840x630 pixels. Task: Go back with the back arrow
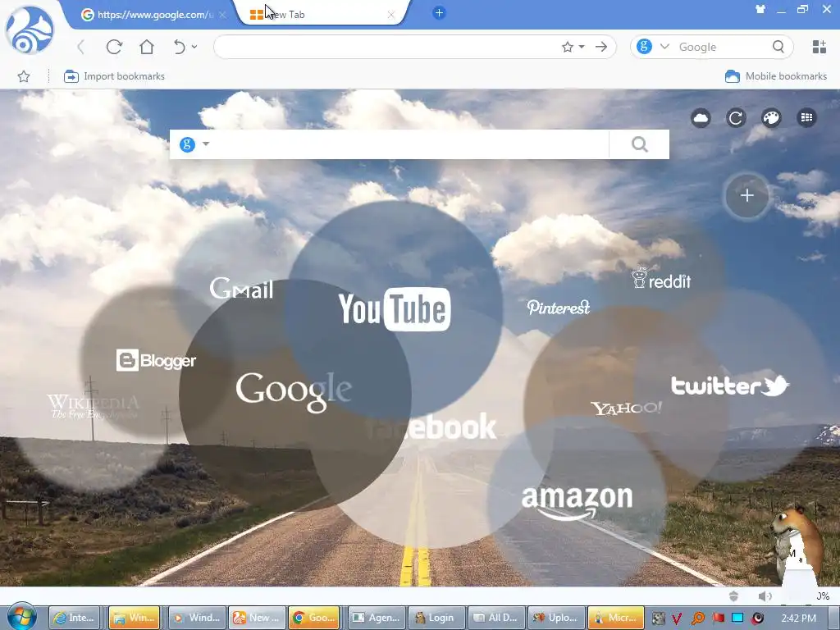pos(81,47)
